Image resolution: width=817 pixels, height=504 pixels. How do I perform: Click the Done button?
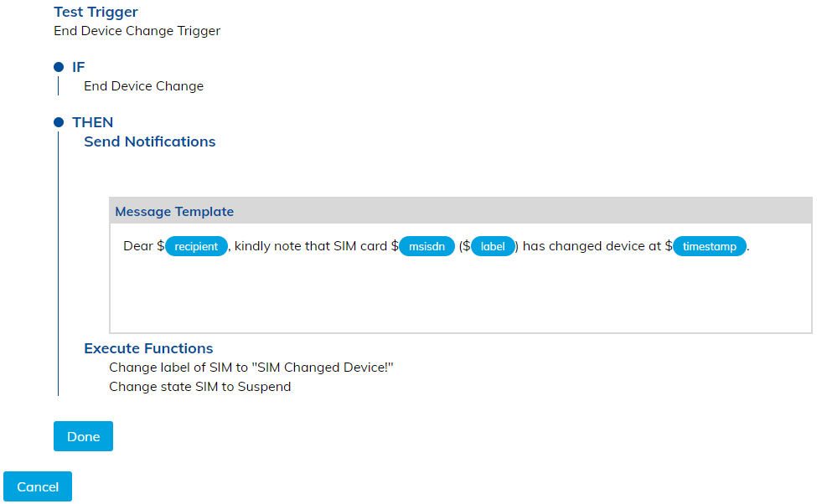tap(83, 436)
